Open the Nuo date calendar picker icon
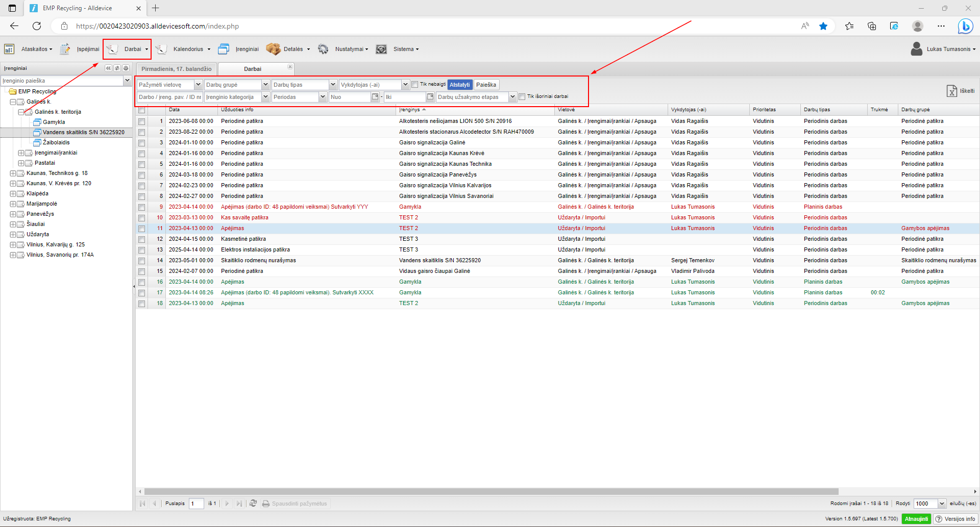The image size is (980, 527). point(375,97)
